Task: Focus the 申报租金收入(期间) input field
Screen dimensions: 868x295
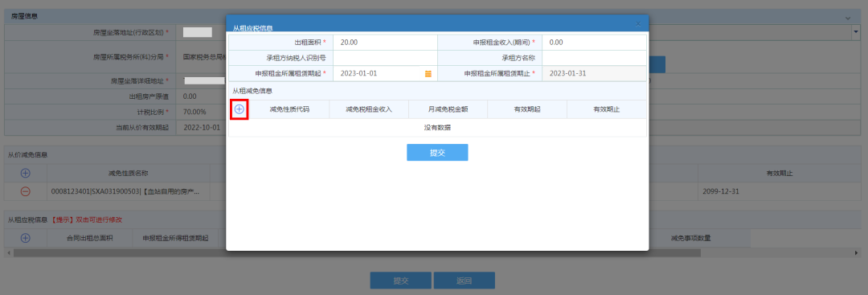Action: point(594,43)
